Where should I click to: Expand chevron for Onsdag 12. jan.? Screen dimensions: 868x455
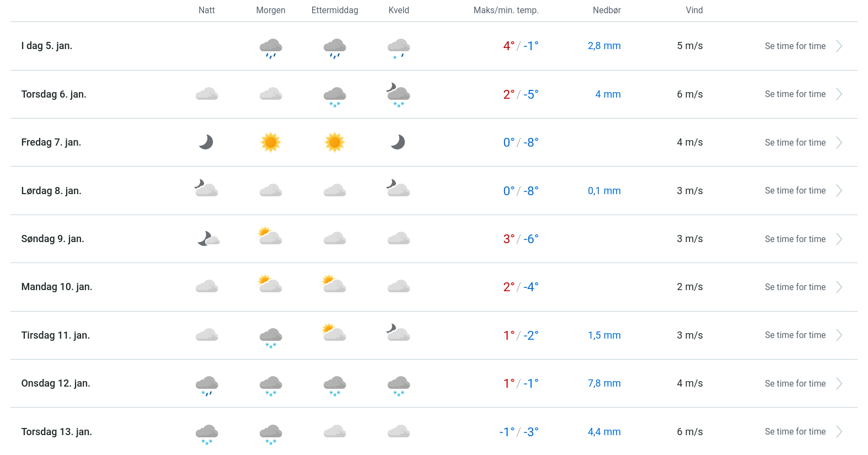click(x=839, y=384)
